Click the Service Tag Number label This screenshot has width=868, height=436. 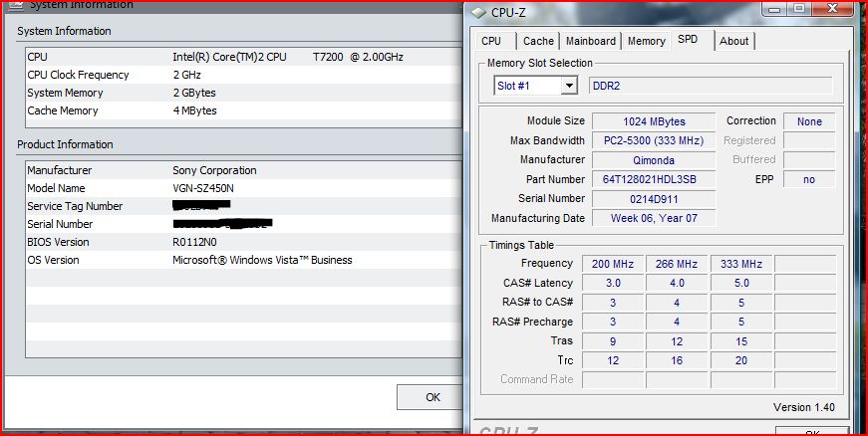click(x=75, y=206)
